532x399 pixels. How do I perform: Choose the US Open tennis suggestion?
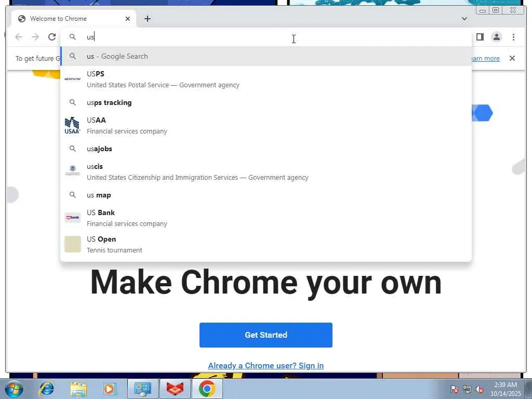click(x=266, y=244)
